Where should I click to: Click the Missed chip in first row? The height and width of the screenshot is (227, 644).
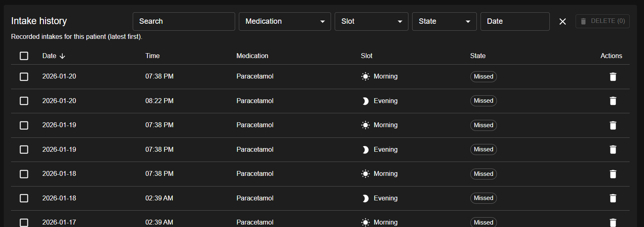[483, 76]
